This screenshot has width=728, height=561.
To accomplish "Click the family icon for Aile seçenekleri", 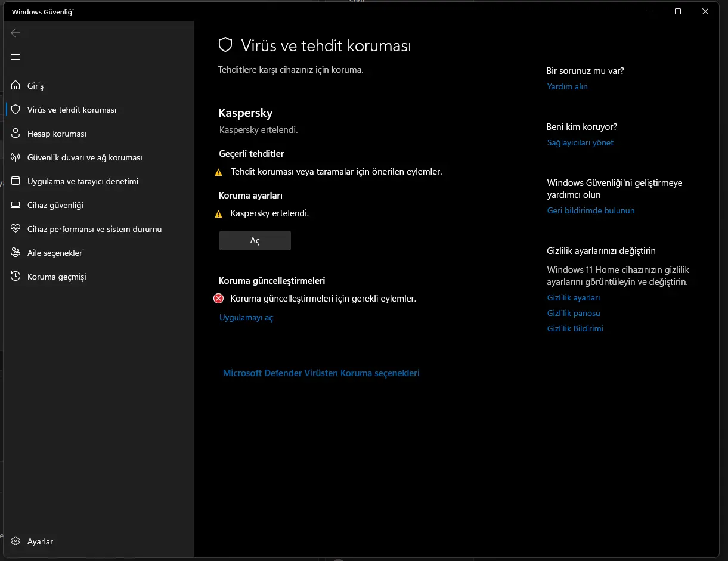I will point(16,253).
